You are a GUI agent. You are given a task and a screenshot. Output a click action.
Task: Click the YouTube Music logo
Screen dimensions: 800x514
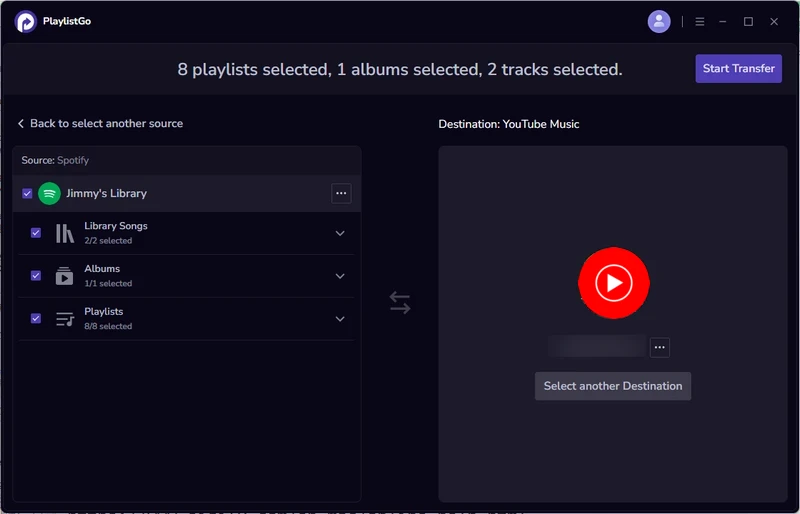pos(613,283)
